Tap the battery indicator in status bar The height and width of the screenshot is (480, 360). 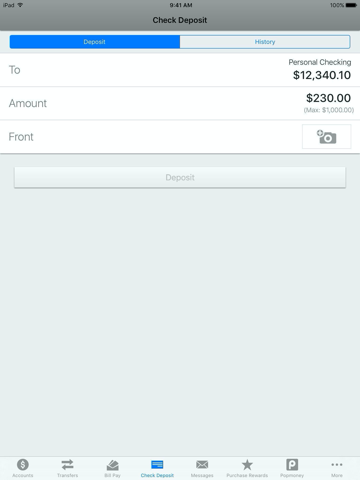[351, 5]
